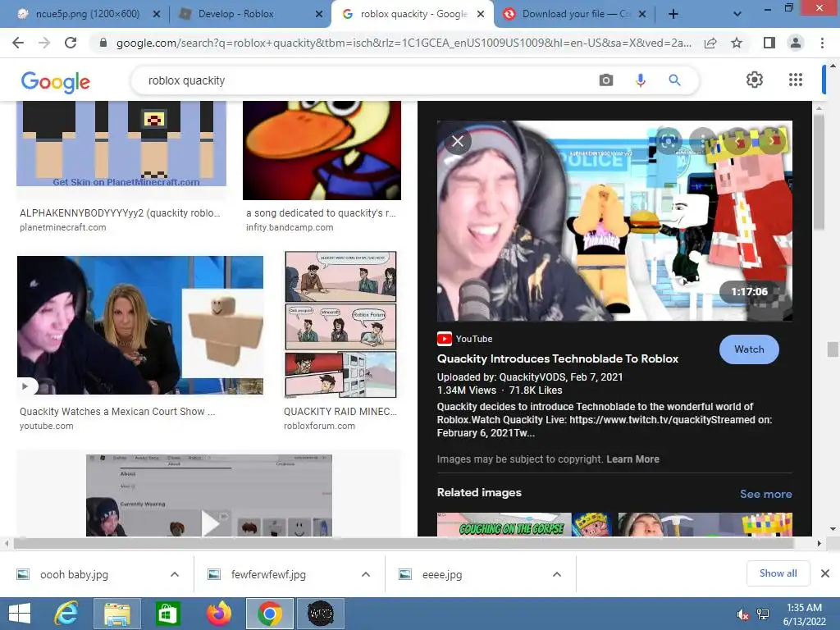Open Mexican Court Show thumbnail

point(139,325)
